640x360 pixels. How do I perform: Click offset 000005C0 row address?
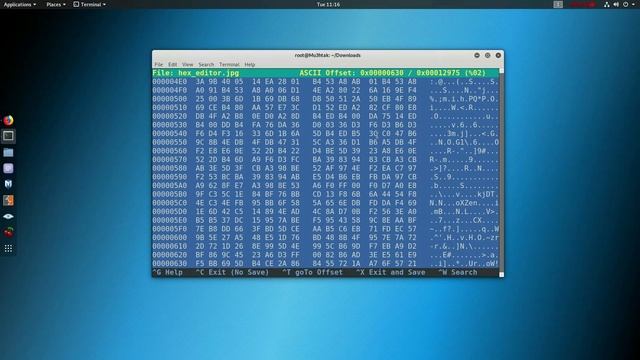tap(170, 203)
